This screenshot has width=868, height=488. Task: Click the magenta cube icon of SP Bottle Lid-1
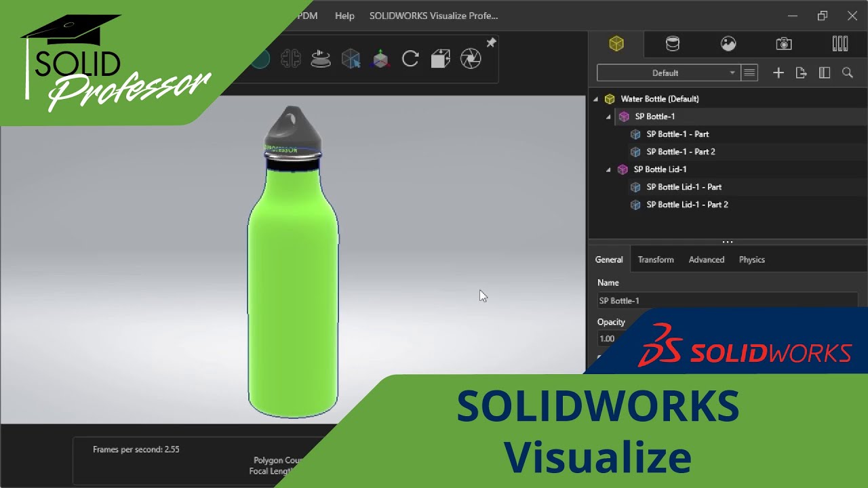(623, 169)
